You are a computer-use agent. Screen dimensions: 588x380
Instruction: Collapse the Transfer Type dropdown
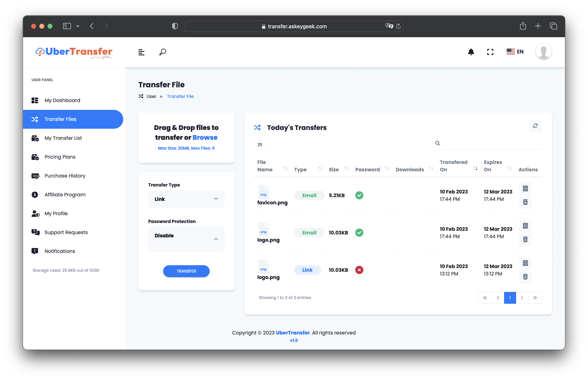coord(216,199)
